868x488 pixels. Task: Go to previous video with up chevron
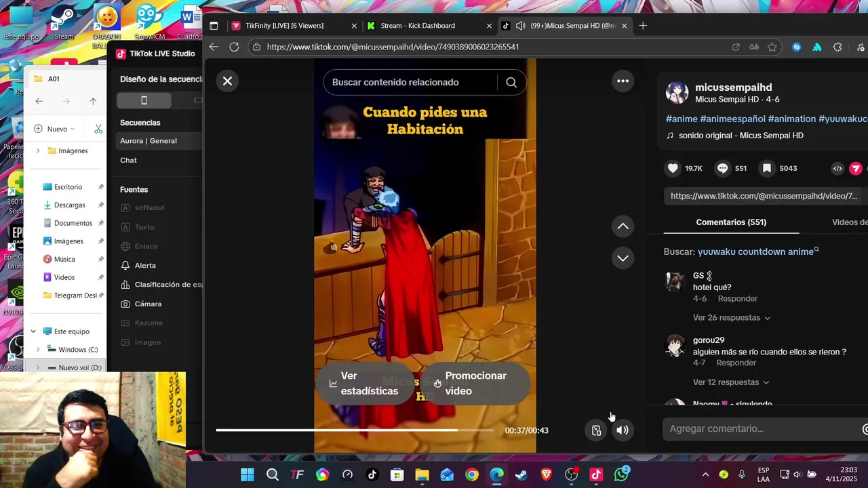pyautogui.click(x=623, y=226)
